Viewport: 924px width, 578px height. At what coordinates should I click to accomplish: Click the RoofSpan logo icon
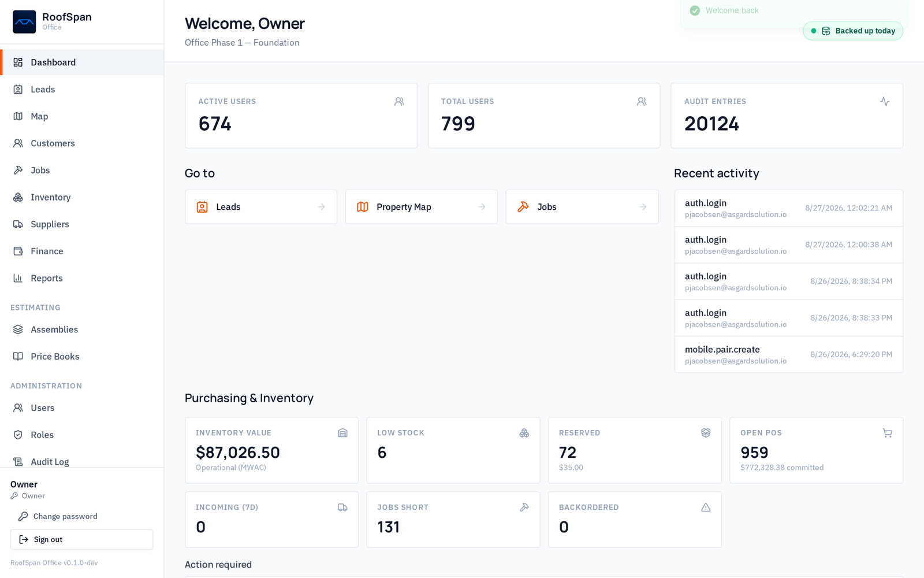pyautogui.click(x=24, y=22)
